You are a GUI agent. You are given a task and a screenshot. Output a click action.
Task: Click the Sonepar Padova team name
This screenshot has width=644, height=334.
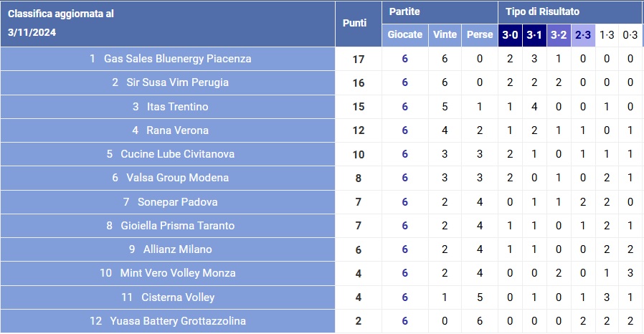tap(177, 202)
